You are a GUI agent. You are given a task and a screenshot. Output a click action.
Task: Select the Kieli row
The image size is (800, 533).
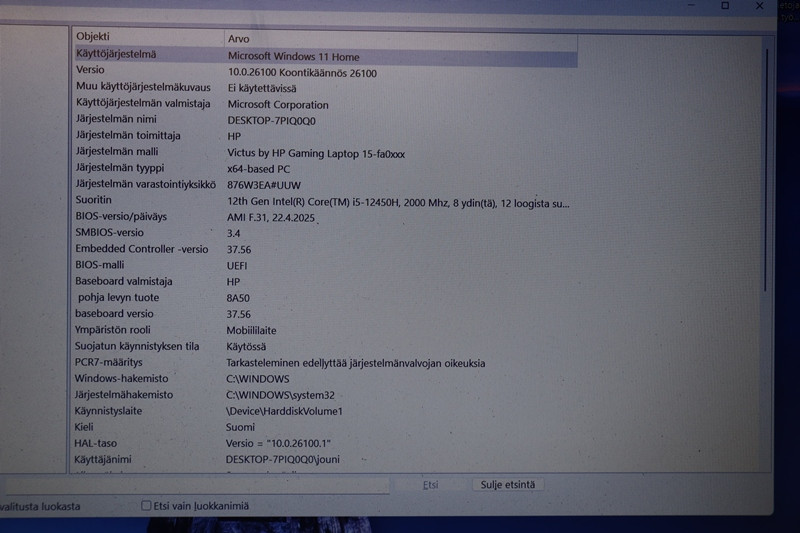326,427
